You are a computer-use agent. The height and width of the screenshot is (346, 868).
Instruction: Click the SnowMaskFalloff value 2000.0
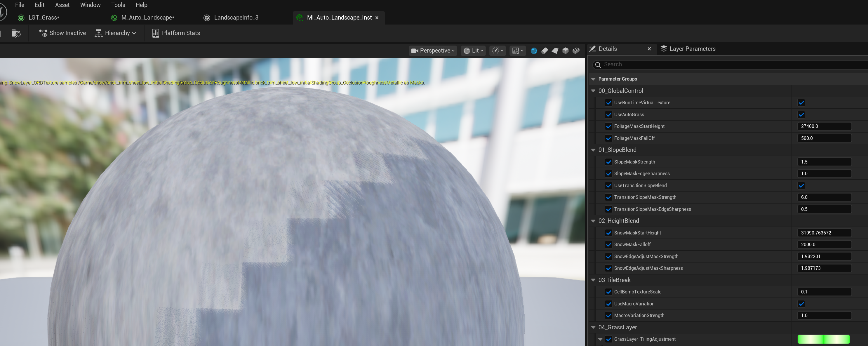tap(824, 245)
